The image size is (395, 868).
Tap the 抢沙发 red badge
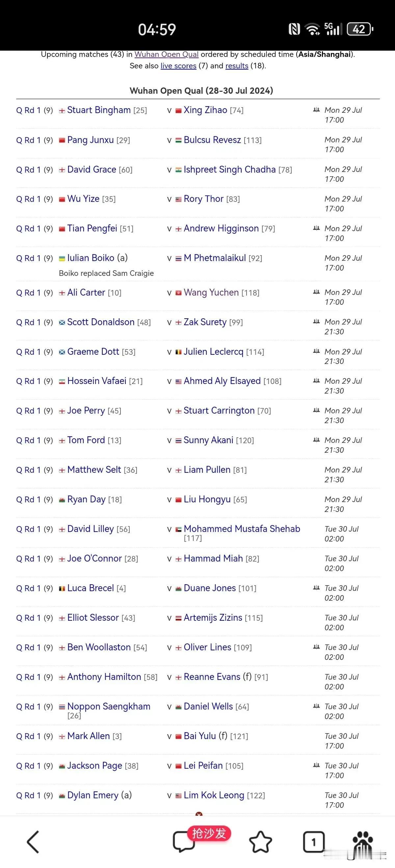[209, 833]
